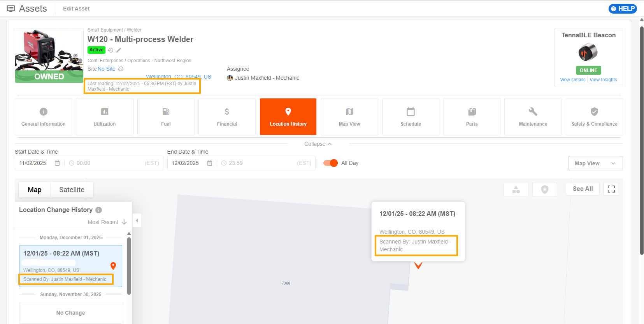
Task: Switch to Safety & Compliance tab
Action: pyautogui.click(x=594, y=117)
